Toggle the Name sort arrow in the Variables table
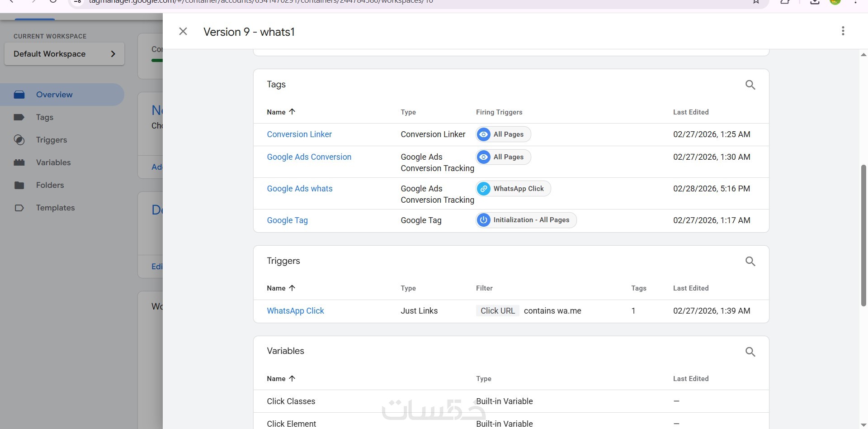This screenshot has height=429, width=868. point(292,378)
